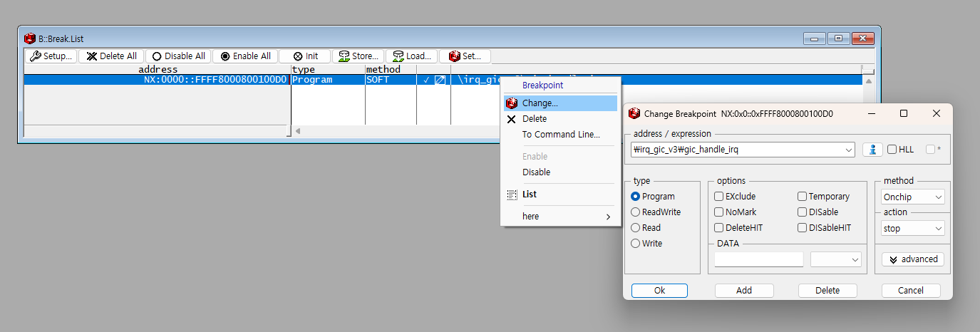Click Delete button in Change Breakpoint dialog
The height and width of the screenshot is (332, 980).
click(x=827, y=291)
